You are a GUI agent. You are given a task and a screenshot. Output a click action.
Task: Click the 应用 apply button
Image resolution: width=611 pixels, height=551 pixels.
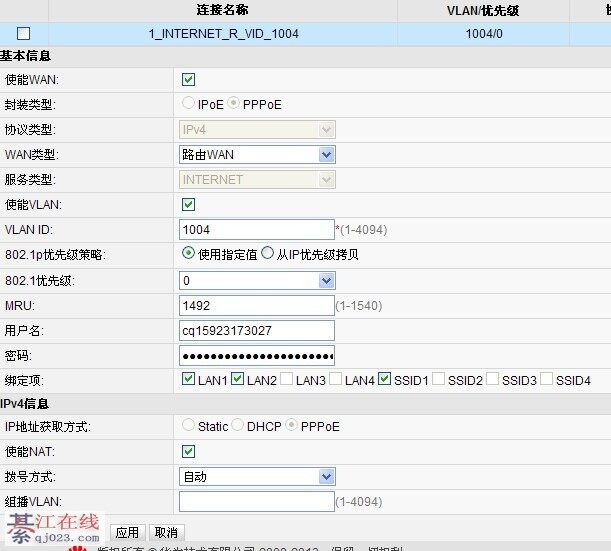click(127, 533)
